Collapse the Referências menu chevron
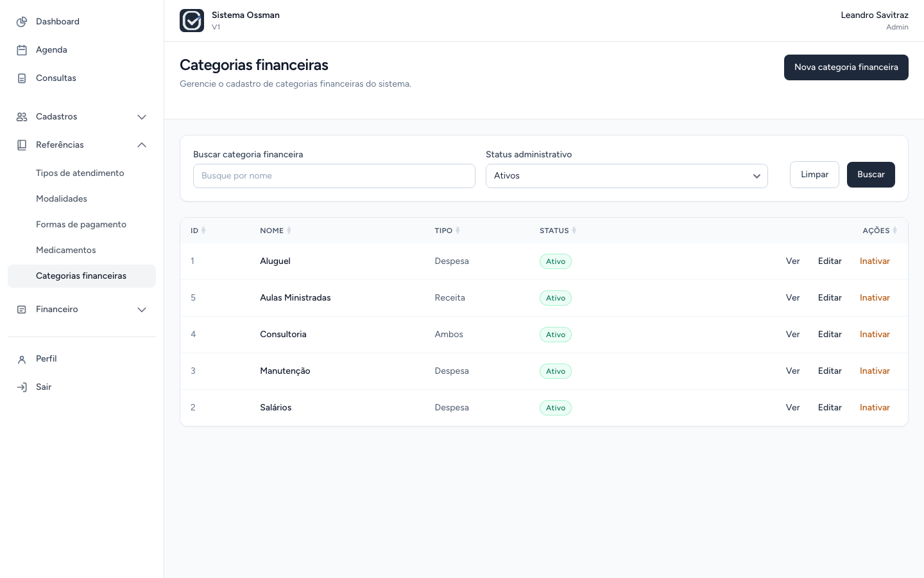The height and width of the screenshot is (578, 924). [x=142, y=145]
